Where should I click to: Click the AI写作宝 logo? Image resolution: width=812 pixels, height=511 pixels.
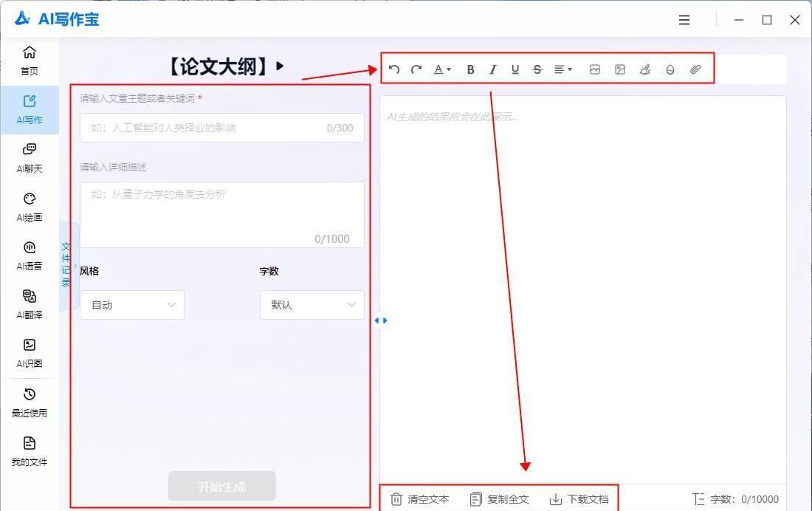tap(56, 19)
